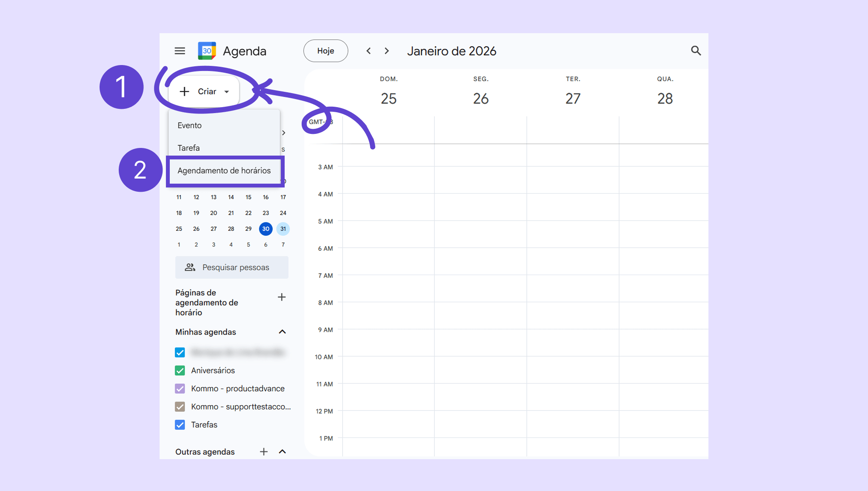Toggle Kommo - supporttestacco calendar checkbox

click(180, 407)
